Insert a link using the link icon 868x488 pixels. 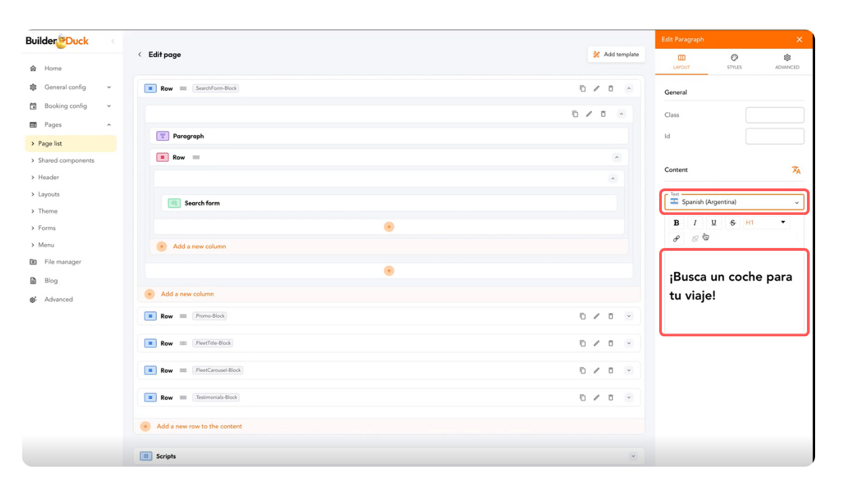(x=676, y=239)
